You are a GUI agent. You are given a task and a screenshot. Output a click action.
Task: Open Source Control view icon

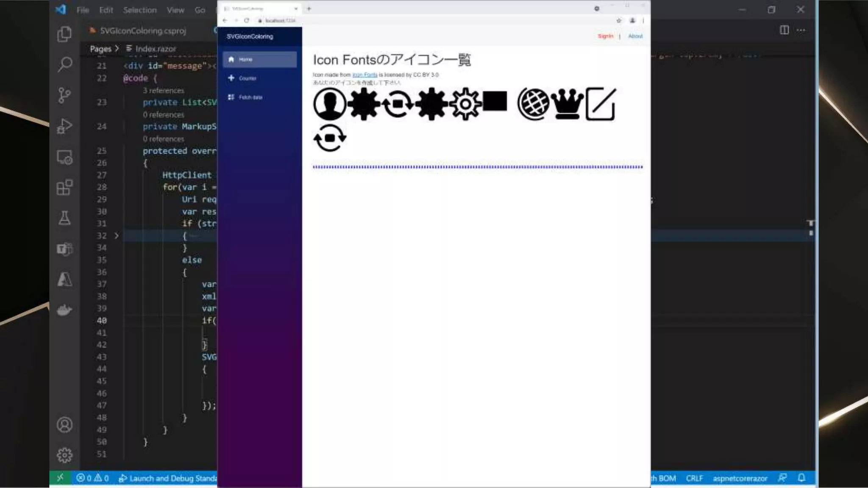(64, 95)
